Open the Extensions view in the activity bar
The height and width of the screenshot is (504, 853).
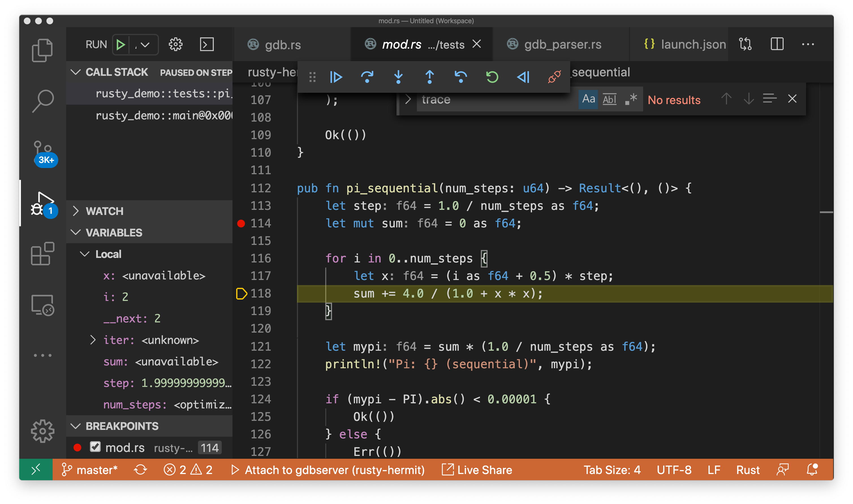(x=42, y=254)
